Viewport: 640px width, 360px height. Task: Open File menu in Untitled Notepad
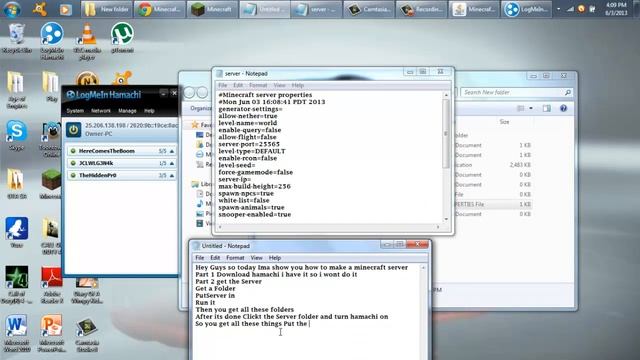coord(200,258)
